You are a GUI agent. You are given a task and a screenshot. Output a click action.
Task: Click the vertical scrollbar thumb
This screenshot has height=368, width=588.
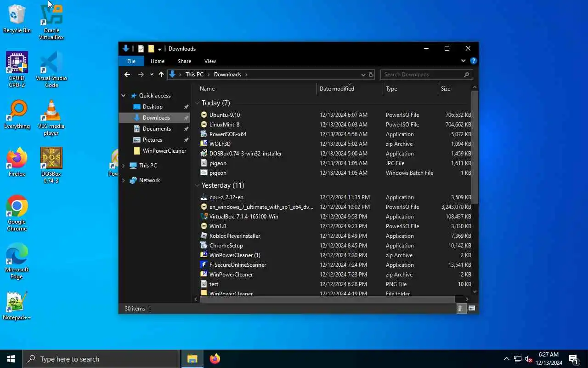click(475, 147)
